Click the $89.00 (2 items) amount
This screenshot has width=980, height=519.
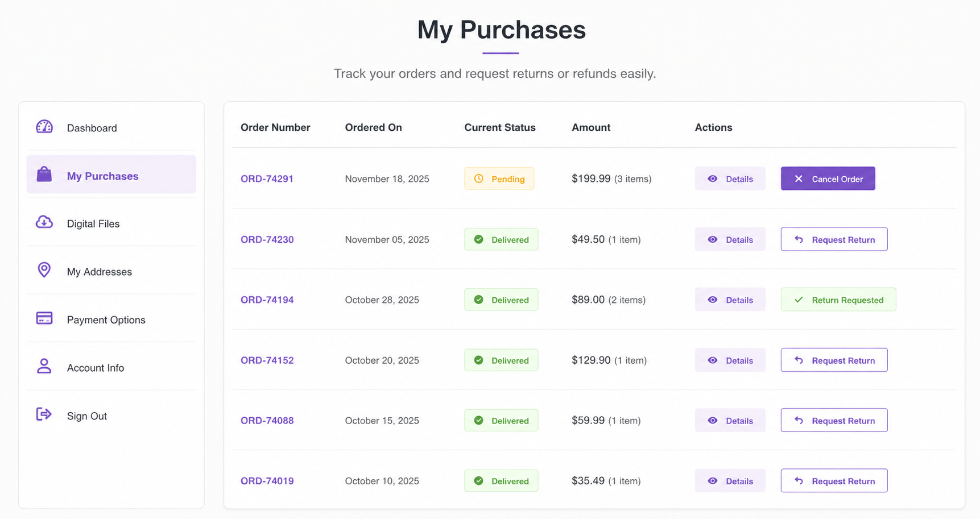point(609,300)
